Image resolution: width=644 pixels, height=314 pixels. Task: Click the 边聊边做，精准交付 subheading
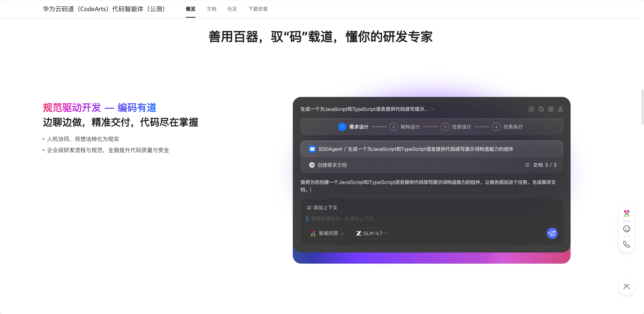point(120,122)
